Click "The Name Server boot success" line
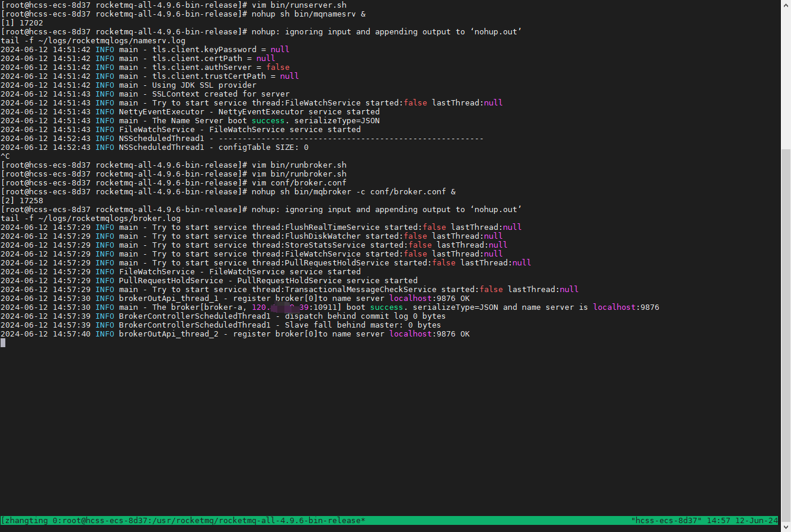 pyautogui.click(x=190, y=121)
